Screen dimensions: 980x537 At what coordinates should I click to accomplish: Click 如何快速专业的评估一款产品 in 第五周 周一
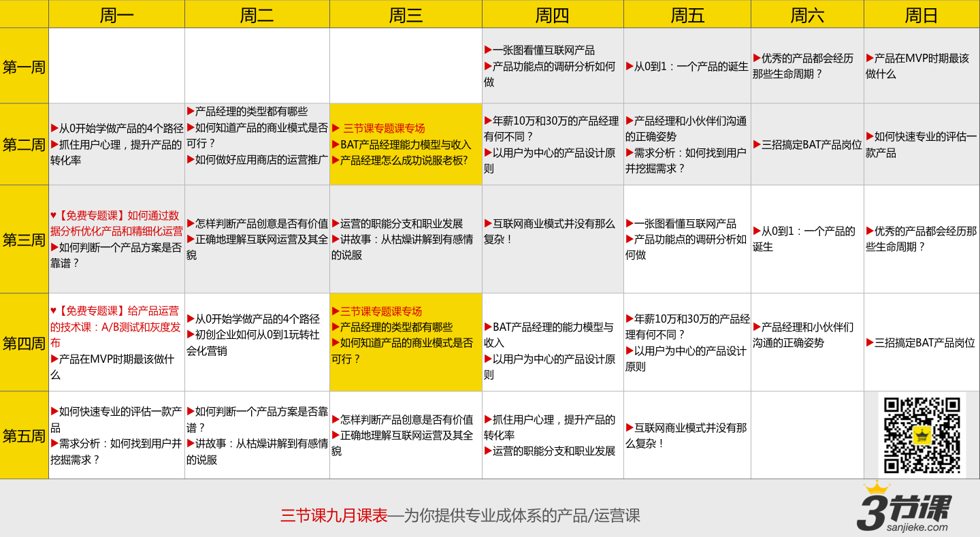[x=116, y=419]
